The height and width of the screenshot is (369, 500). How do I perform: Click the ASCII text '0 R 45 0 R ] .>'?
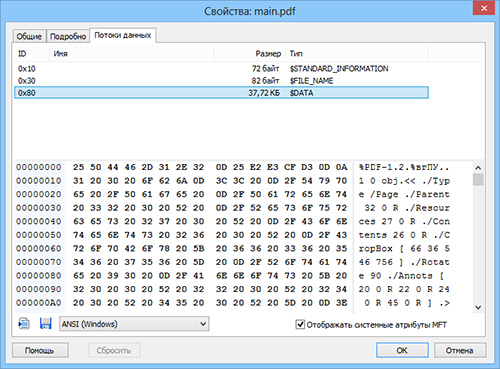(407, 303)
